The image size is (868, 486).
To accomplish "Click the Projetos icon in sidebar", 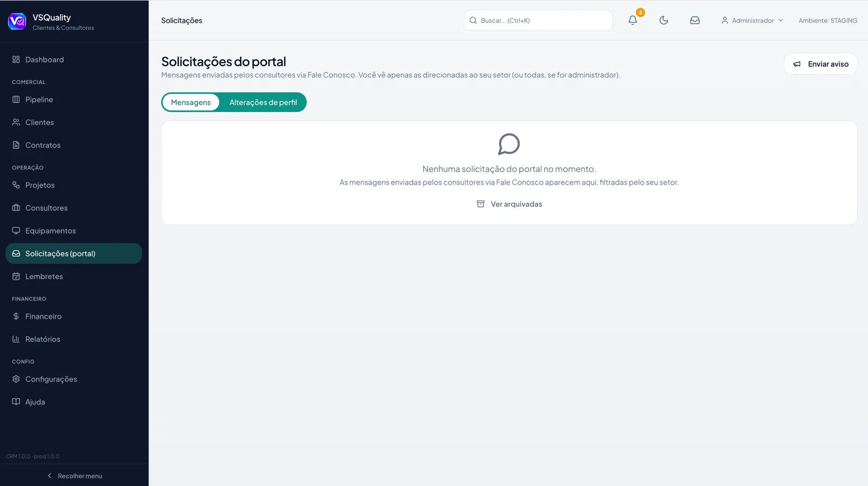I will [x=16, y=185].
